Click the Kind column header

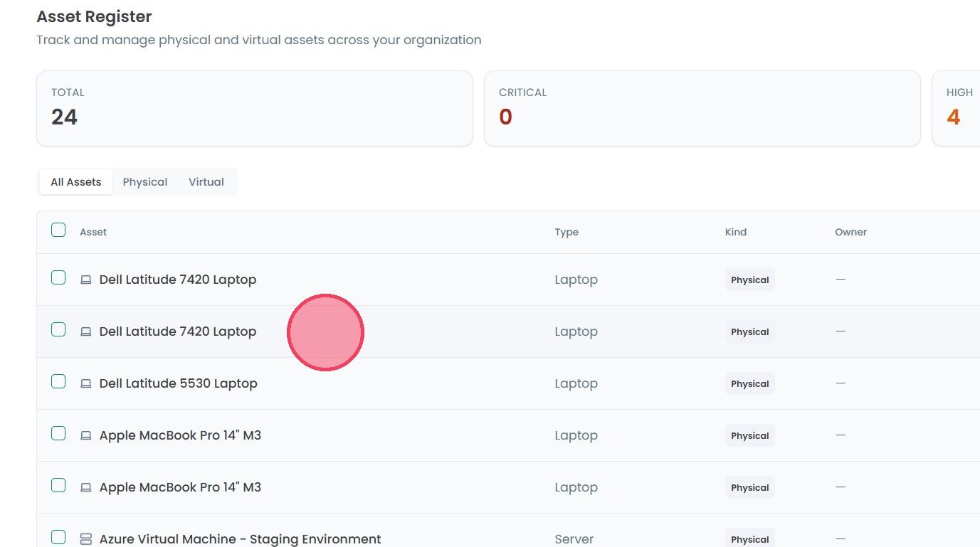736,232
